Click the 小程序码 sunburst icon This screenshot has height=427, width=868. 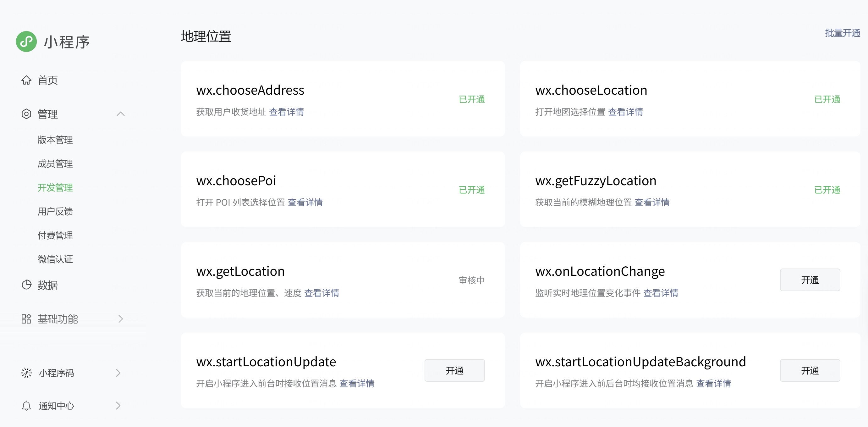(x=26, y=373)
